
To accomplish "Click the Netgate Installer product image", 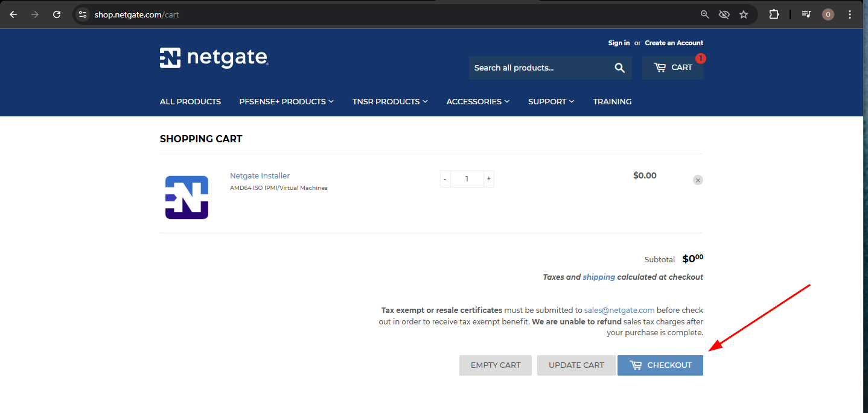I will coord(187,197).
